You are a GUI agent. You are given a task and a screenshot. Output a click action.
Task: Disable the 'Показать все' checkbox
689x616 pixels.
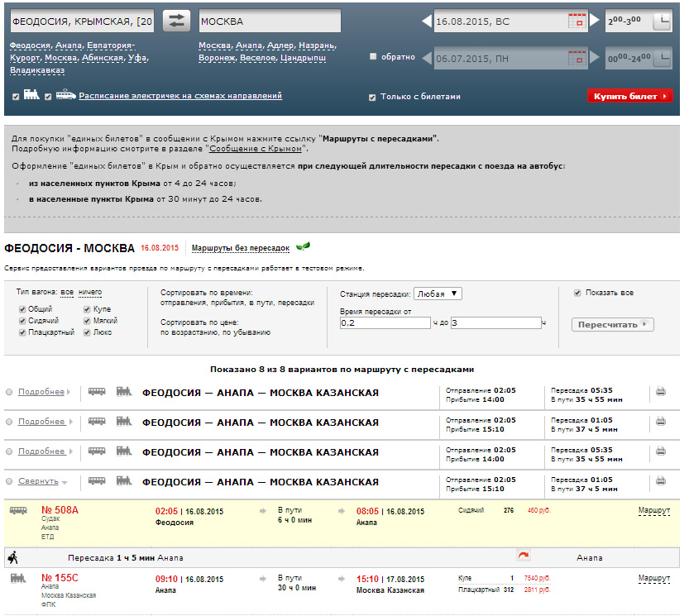pyautogui.click(x=577, y=293)
